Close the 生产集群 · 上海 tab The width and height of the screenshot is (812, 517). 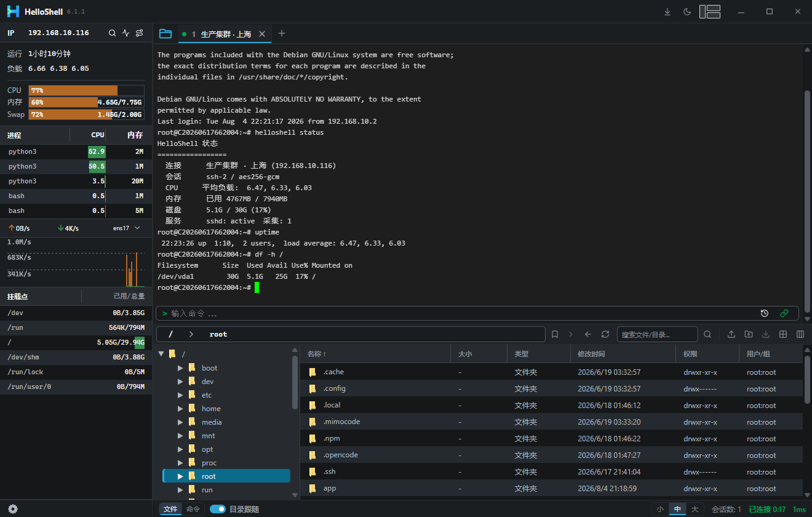point(262,34)
